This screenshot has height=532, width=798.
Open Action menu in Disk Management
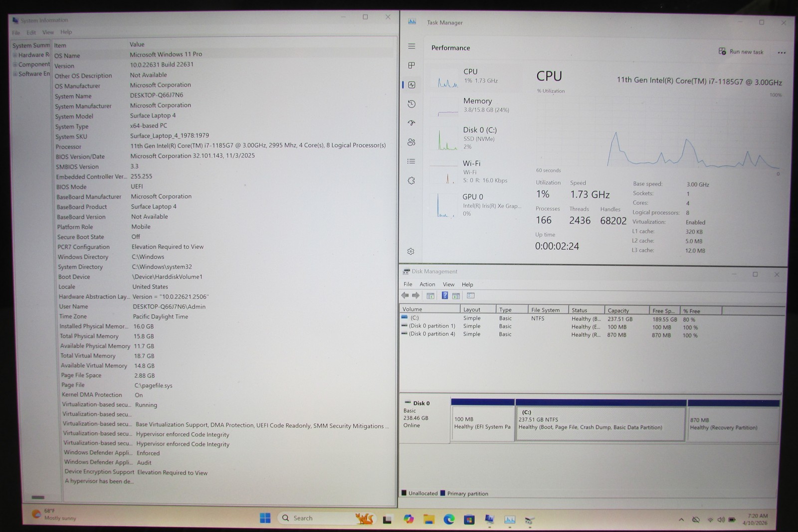(427, 284)
